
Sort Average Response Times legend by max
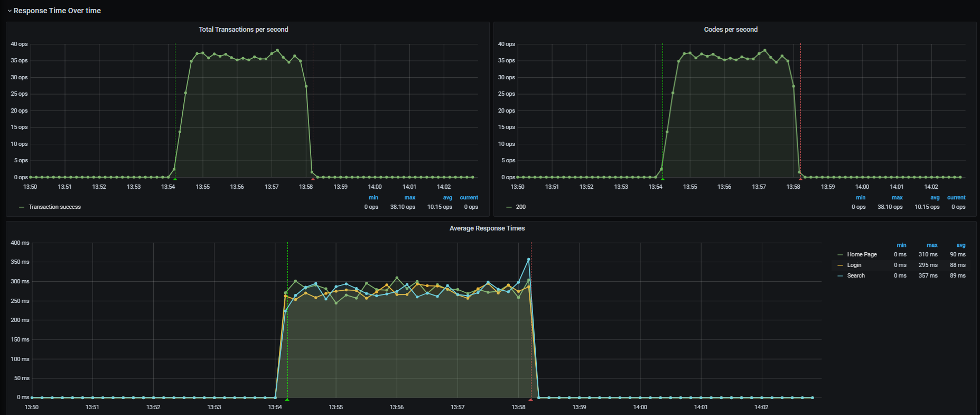[932, 245]
